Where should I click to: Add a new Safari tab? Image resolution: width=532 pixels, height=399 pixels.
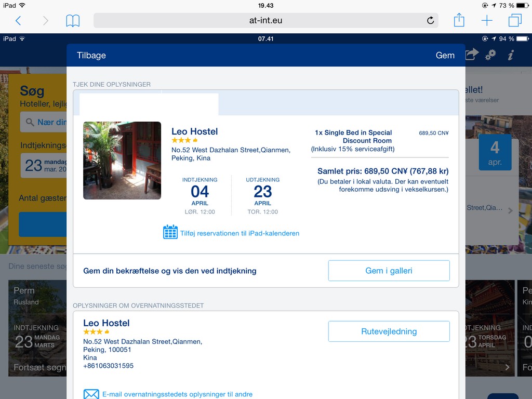(x=487, y=21)
